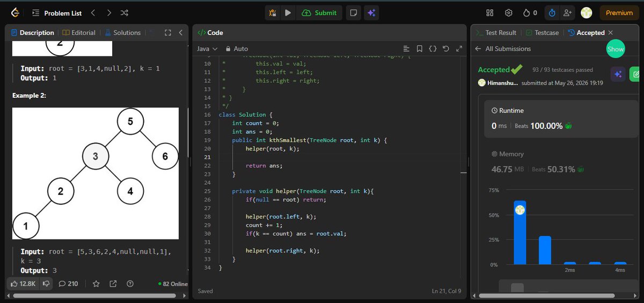
Task: Click the 82 Online indicator
Action: click(173, 284)
